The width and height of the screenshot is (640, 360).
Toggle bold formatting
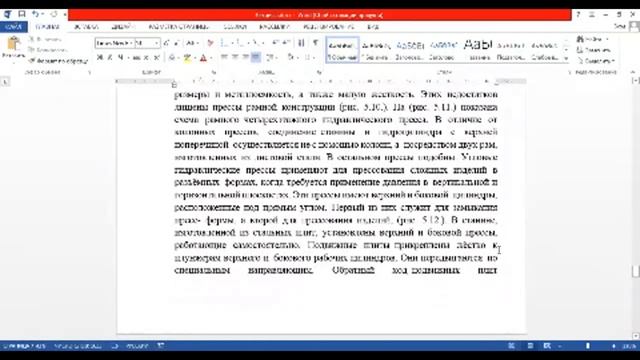coord(100,58)
